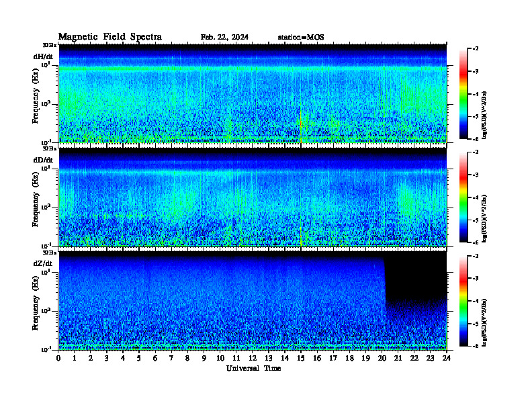Click the bright 8 Hz band in dH/dt spectrogram
The height and width of the screenshot is (411, 532).
click(253, 69)
